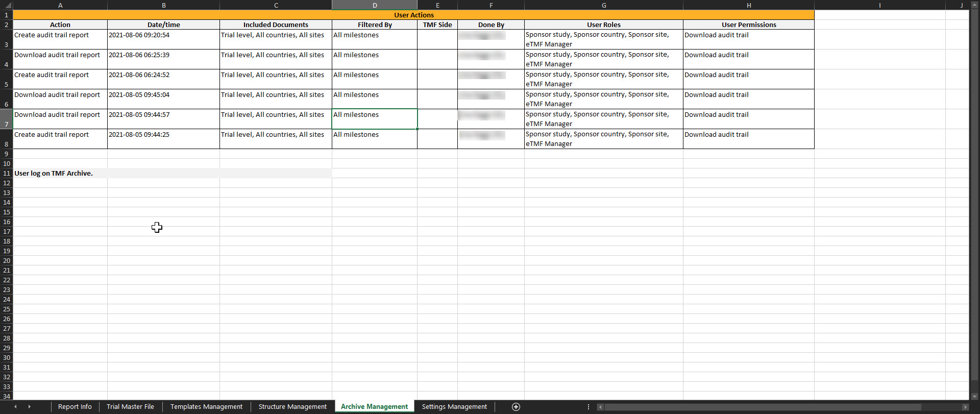Click the previous sheet navigation arrow
Screen dimensions: 980x414
pos(15,407)
